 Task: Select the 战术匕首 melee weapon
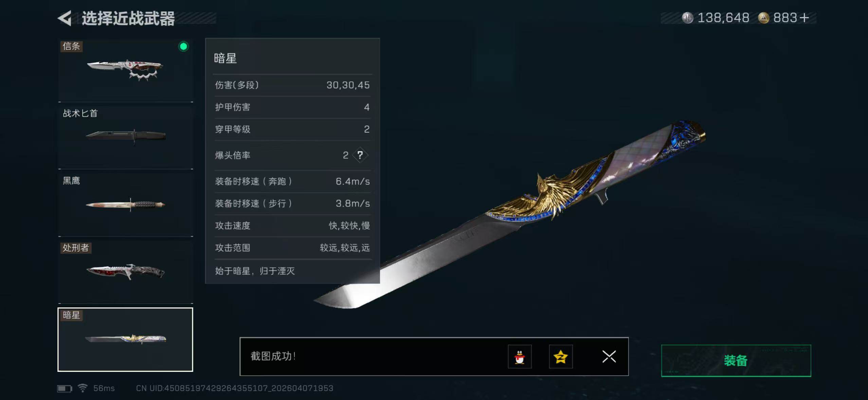(x=125, y=137)
